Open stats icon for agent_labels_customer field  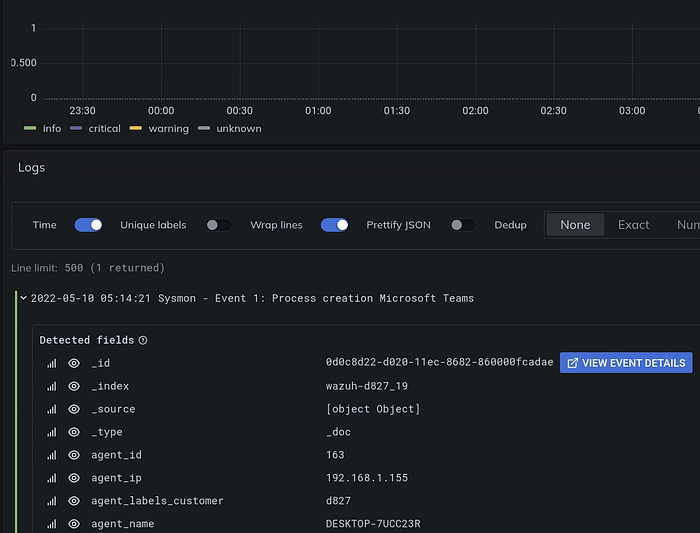(x=52, y=501)
